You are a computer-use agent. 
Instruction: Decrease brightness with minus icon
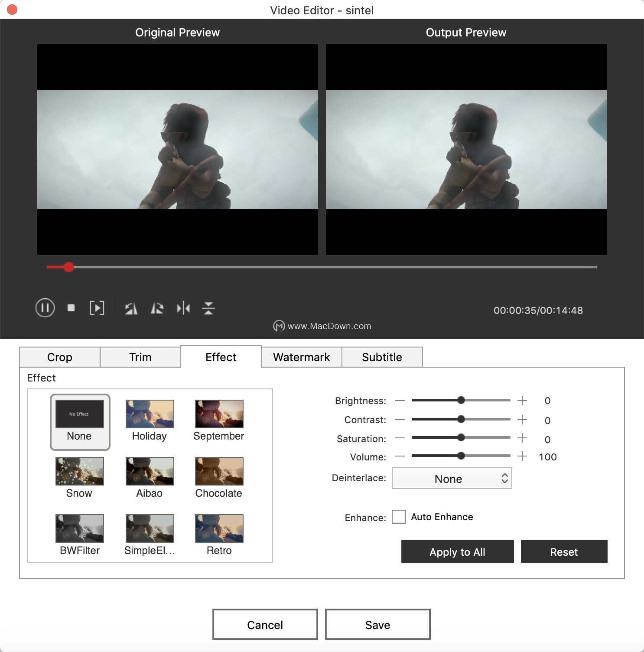click(x=400, y=401)
